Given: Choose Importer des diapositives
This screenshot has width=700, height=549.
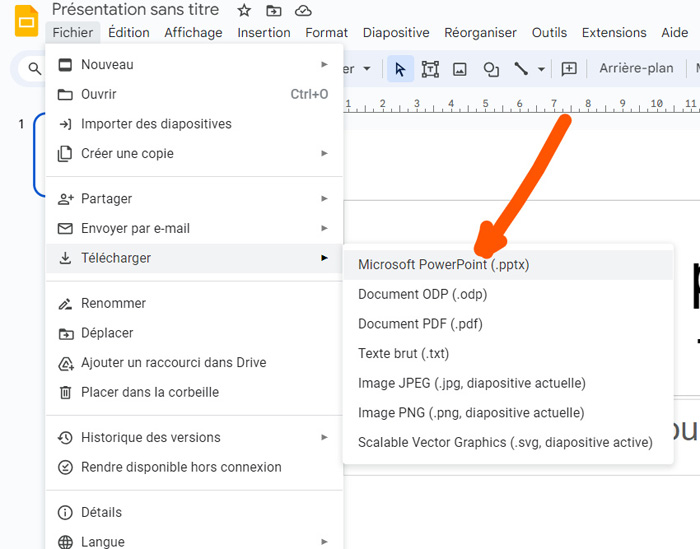Looking at the screenshot, I should click(x=194, y=124).
